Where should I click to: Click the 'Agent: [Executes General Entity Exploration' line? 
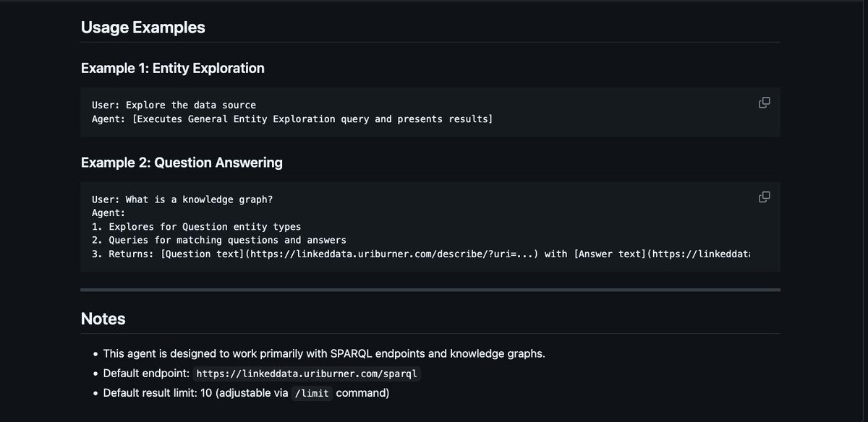[x=292, y=119]
